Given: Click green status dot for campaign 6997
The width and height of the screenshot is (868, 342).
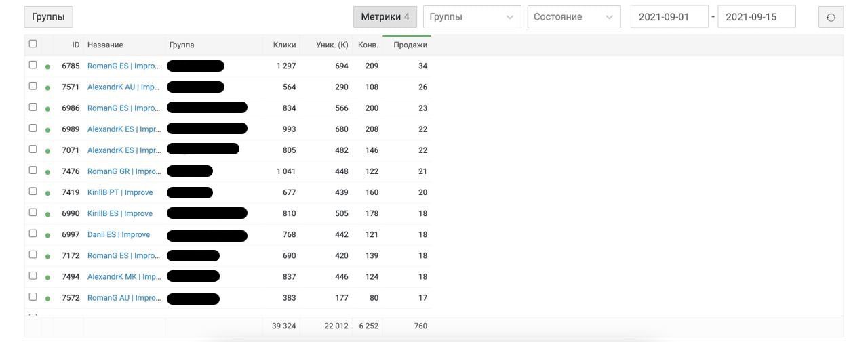Looking at the screenshot, I should tap(47, 235).
